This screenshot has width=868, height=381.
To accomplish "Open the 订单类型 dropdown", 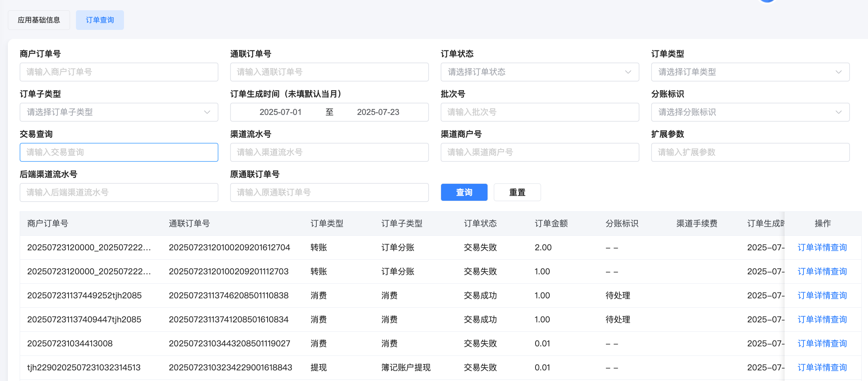I will [x=750, y=72].
